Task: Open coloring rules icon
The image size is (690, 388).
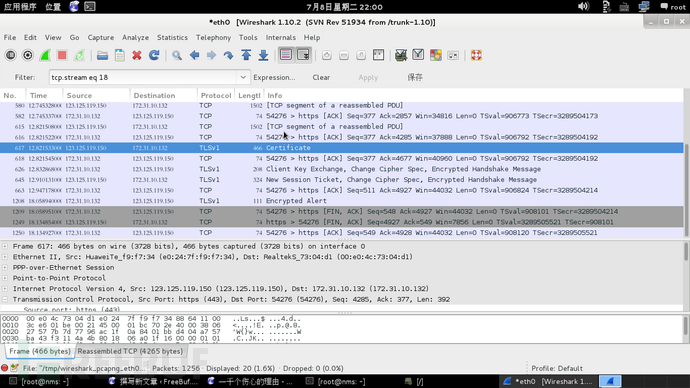Action: coord(436,55)
